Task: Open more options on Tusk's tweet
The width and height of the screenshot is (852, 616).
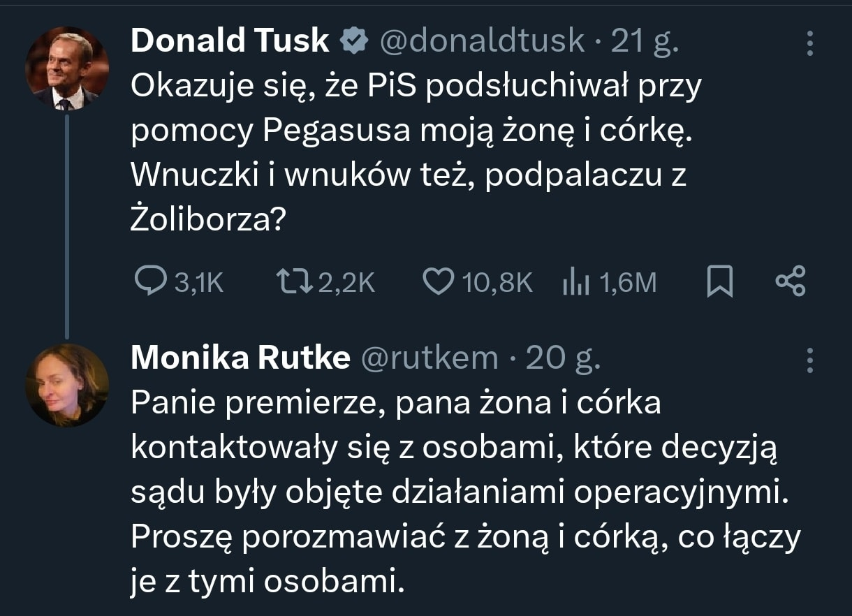Action: pos(810,43)
